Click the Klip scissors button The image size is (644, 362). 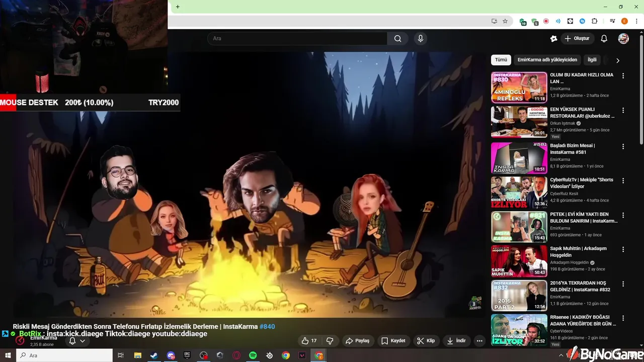(x=426, y=341)
